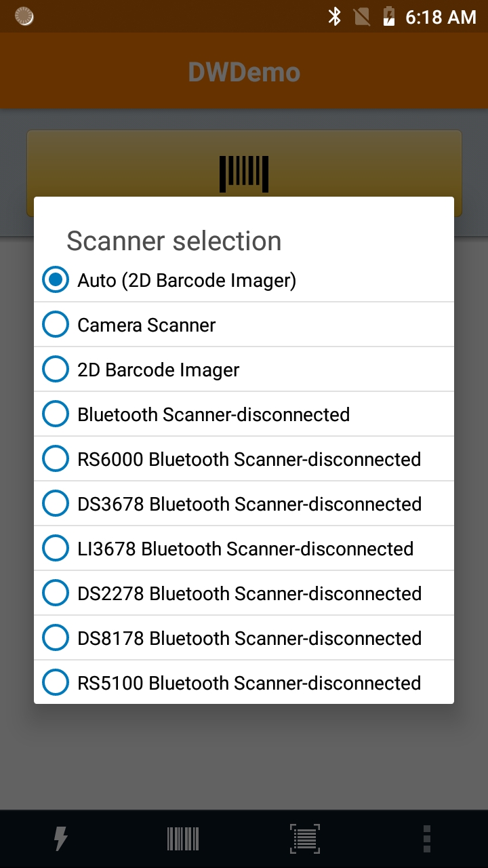Image resolution: width=488 pixels, height=868 pixels.
Task: Tap the 6:18 AM clock
Action: tap(441, 17)
